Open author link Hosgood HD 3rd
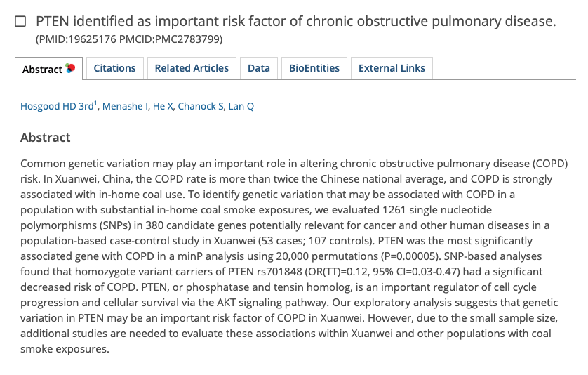Image resolution: width=588 pixels, height=375 pixels. (57, 106)
